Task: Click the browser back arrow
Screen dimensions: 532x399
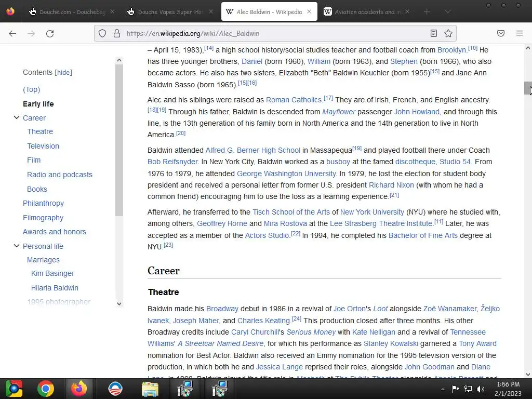Action: (12, 33)
